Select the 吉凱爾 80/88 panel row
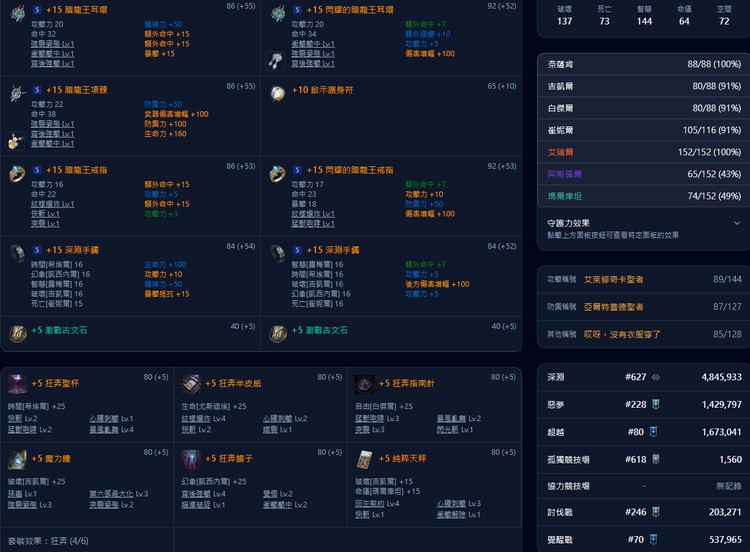 click(644, 86)
